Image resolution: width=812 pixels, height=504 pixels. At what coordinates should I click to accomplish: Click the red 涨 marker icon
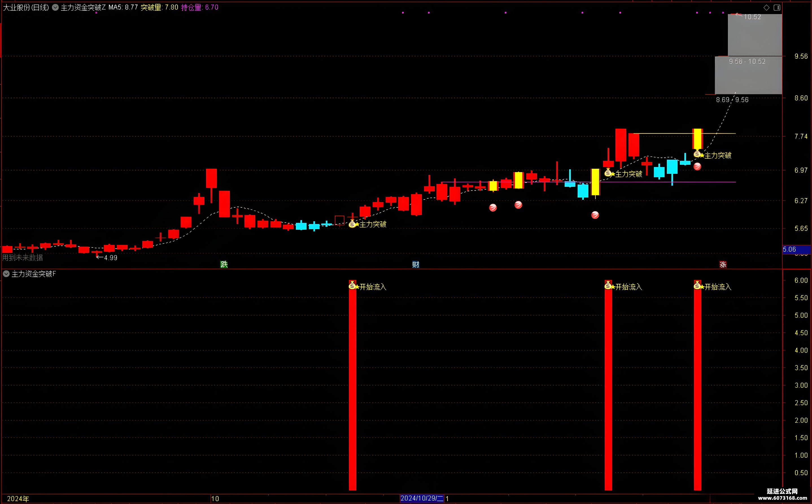[723, 264]
